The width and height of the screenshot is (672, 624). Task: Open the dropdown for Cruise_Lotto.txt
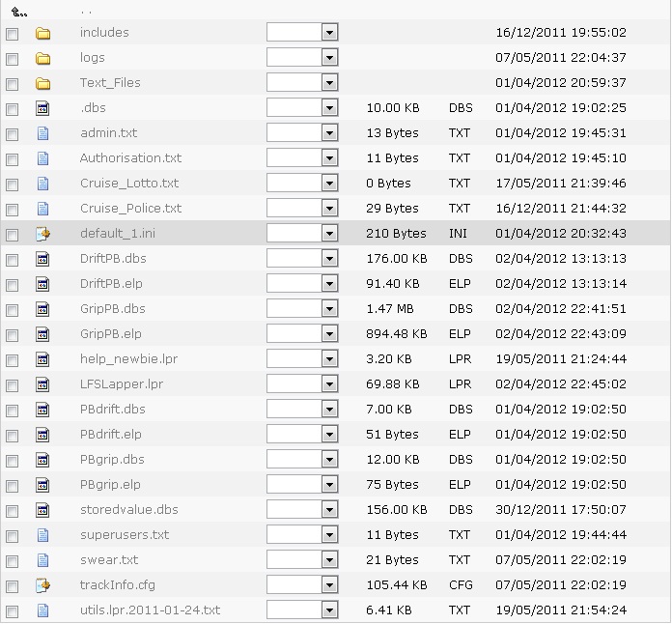coord(329,184)
